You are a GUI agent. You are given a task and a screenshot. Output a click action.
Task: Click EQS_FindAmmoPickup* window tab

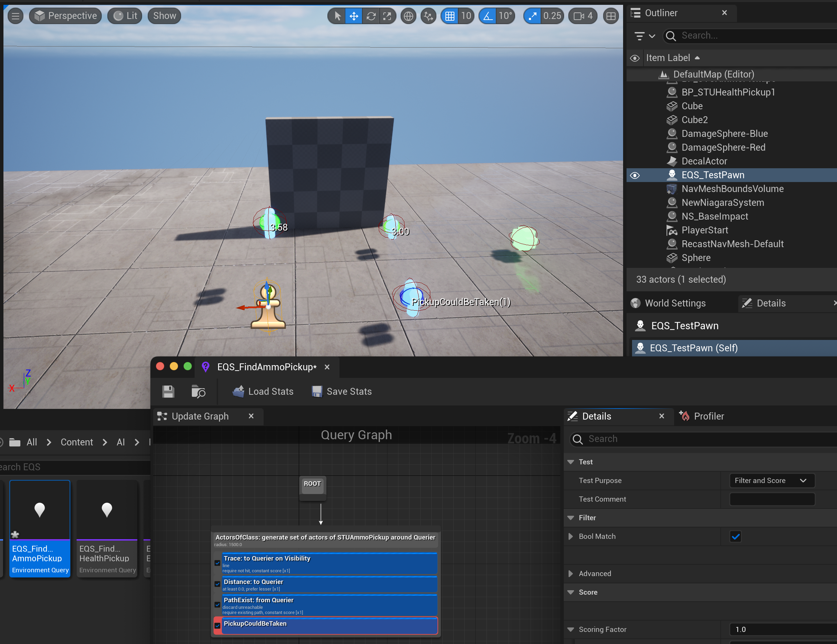coord(266,367)
